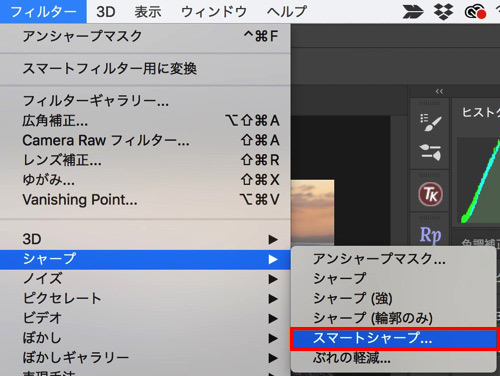Open the Rp panel icon

[430, 234]
